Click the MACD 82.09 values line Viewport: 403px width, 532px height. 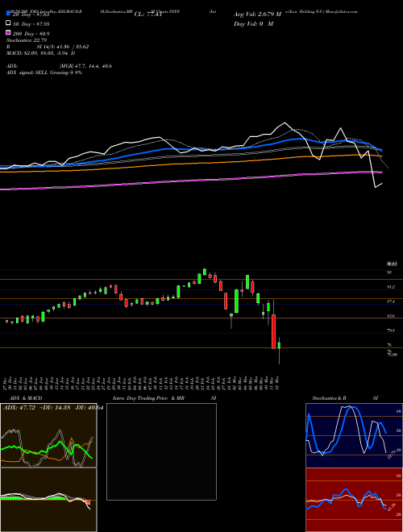pyautogui.click(x=41, y=53)
